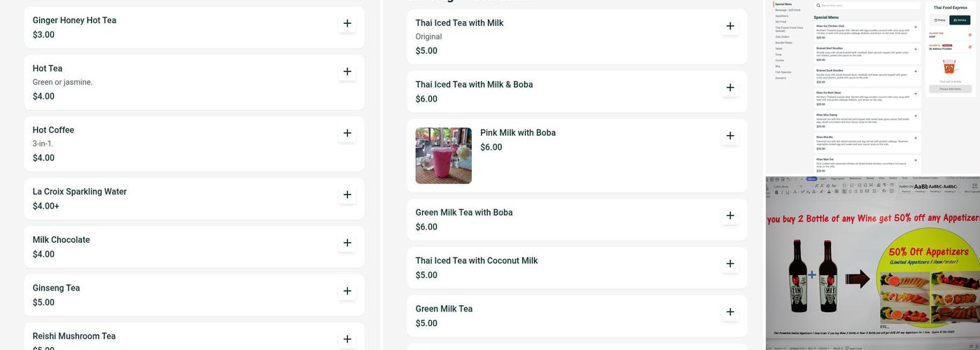Add La Croix Sparkling Water to order

click(347, 195)
